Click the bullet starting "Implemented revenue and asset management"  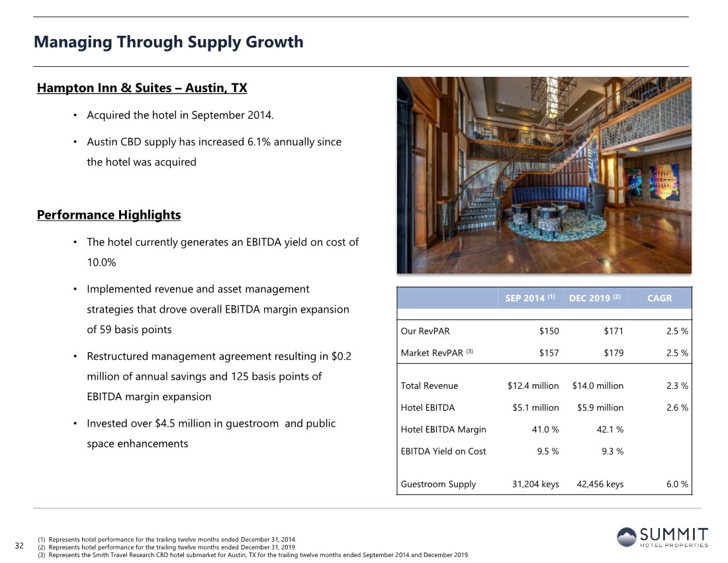[218, 309]
